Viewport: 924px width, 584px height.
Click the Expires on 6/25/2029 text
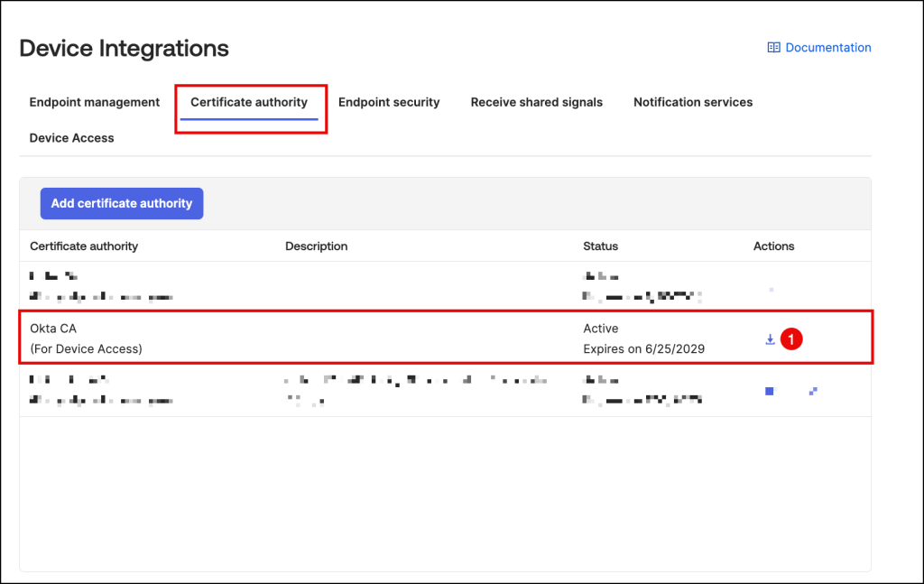click(x=643, y=348)
